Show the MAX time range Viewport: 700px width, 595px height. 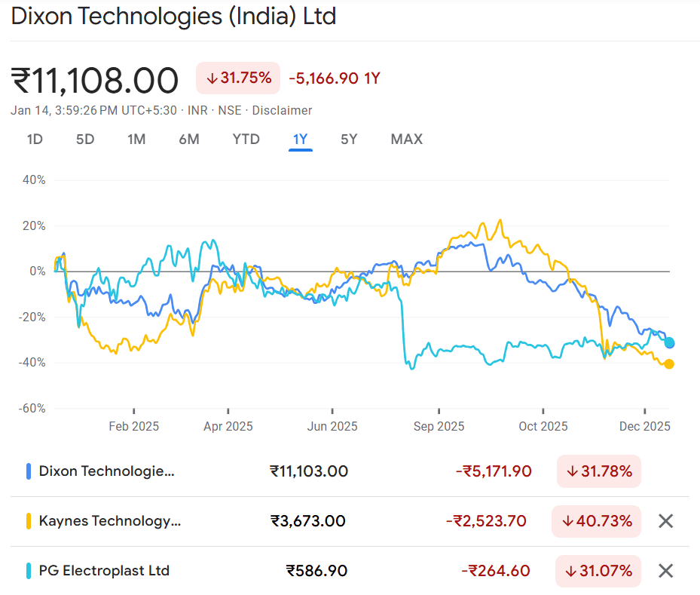[407, 139]
